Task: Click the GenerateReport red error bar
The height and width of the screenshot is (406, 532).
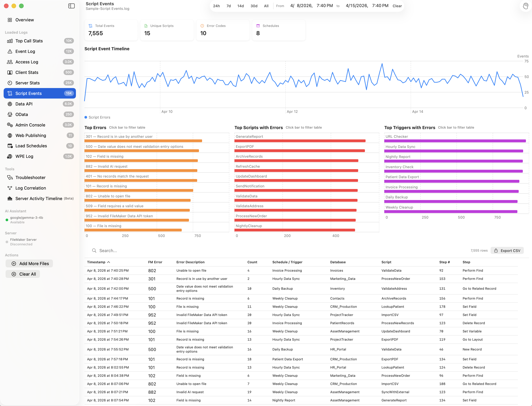Action: click(300, 141)
